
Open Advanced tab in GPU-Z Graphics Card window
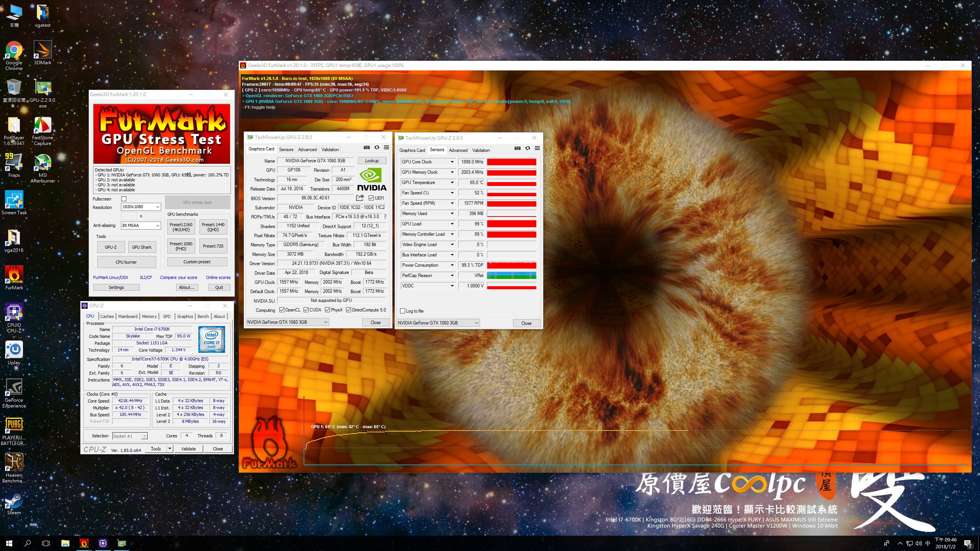pos(307,150)
